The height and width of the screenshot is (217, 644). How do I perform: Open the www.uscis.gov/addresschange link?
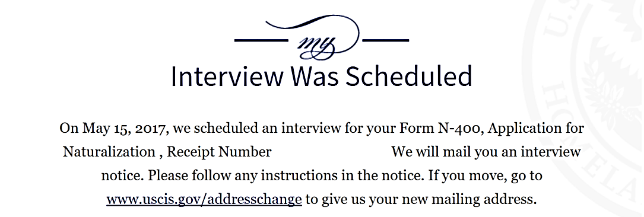(204, 199)
